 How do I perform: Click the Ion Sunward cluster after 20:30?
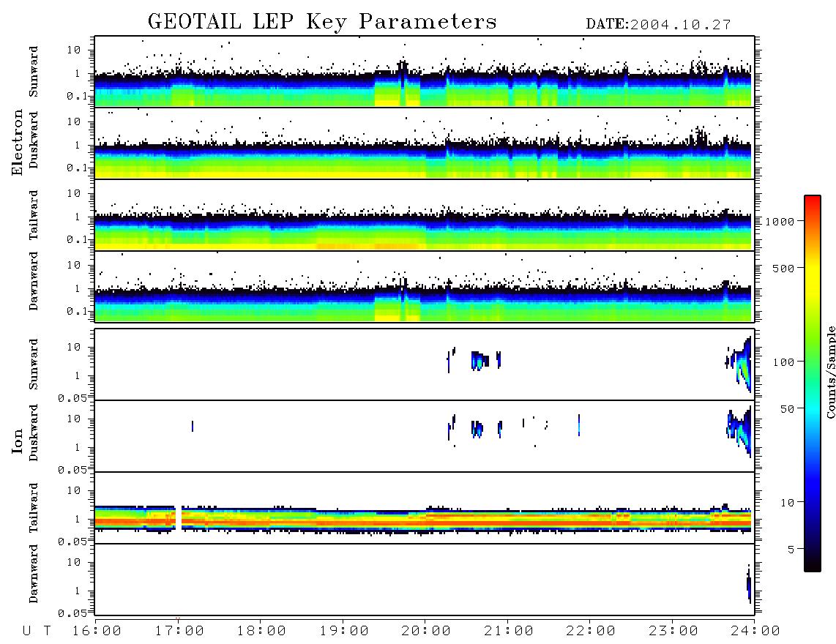[x=479, y=361]
